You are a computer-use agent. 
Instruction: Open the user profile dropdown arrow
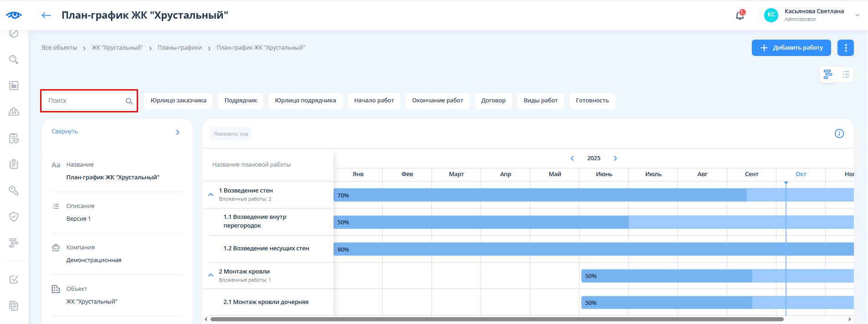[x=857, y=15]
